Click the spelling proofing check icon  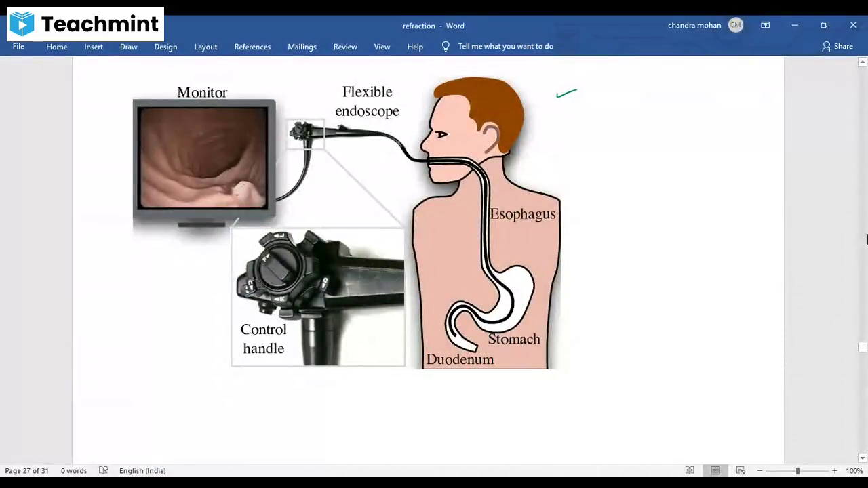[103, 470]
